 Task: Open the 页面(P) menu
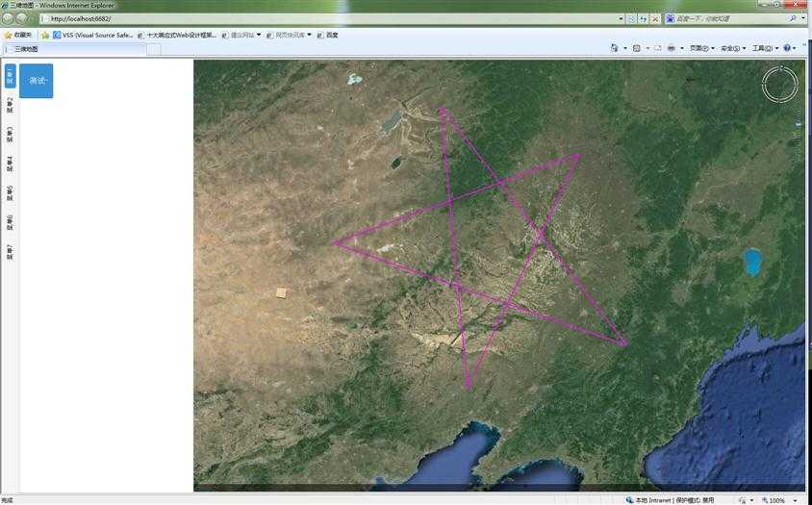(701, 48)
